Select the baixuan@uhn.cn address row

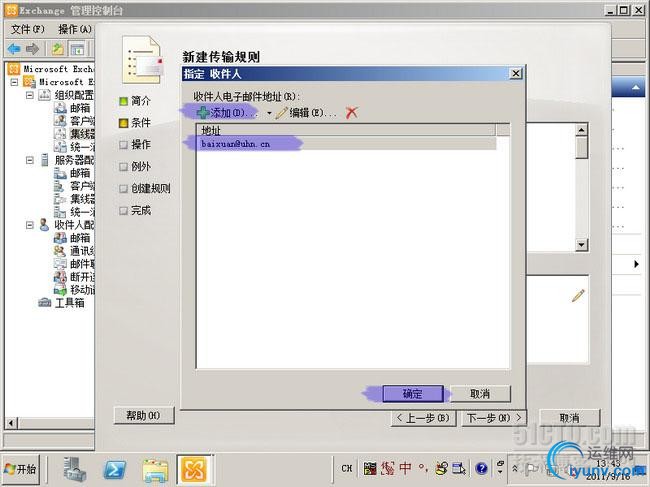346,144
